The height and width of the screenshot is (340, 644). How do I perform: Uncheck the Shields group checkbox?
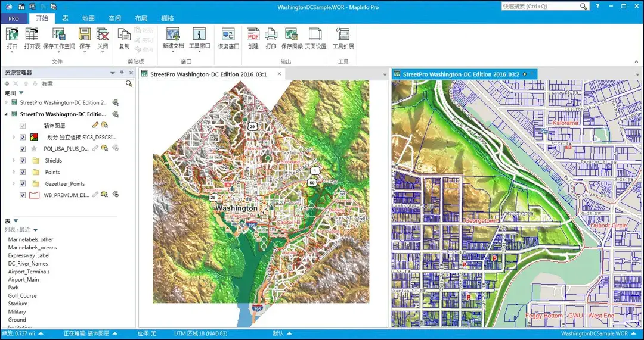23,160
